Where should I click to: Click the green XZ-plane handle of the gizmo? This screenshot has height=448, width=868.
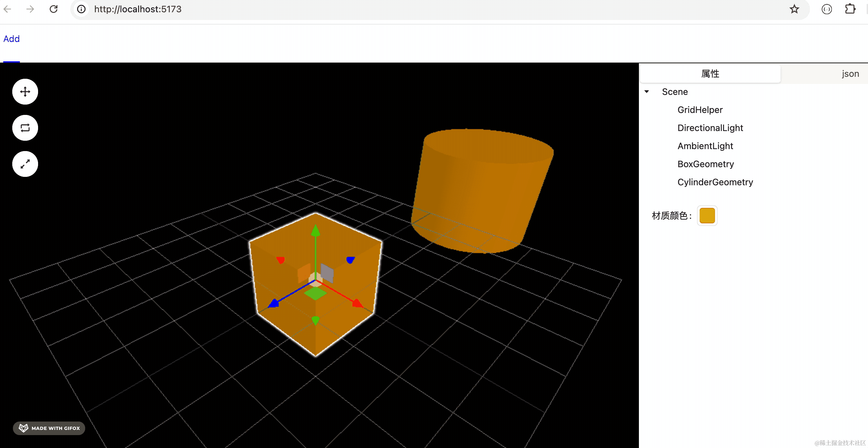(315, 293)
